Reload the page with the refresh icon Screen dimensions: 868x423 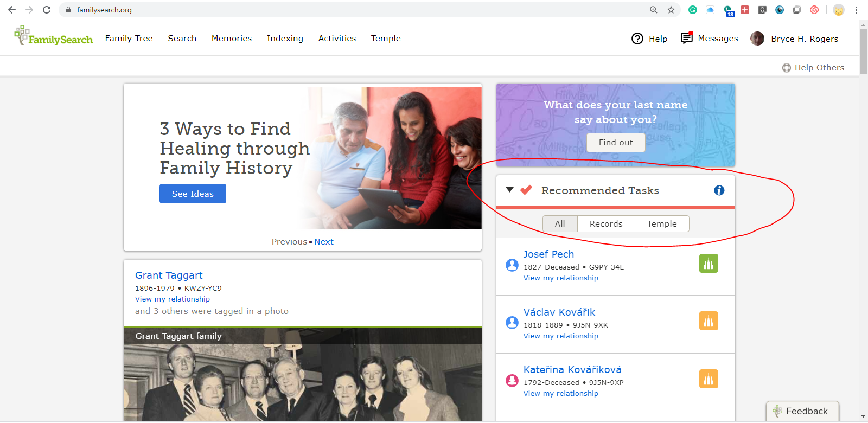click(x=47, y=10)
